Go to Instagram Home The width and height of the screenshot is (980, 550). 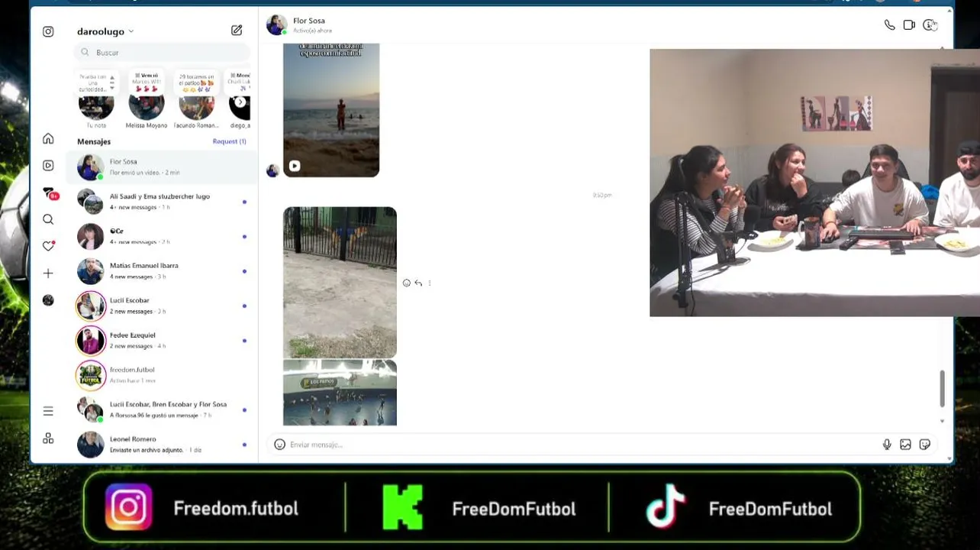[48, 138]
